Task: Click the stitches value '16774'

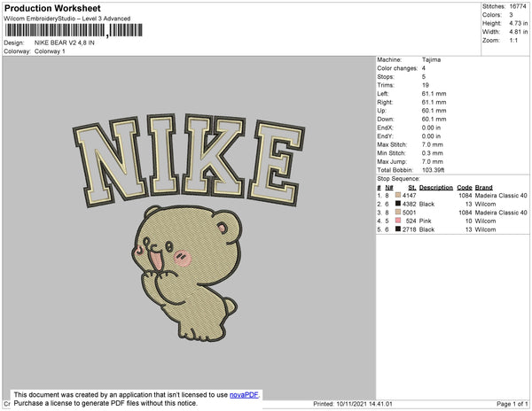Action: (518, 6)
